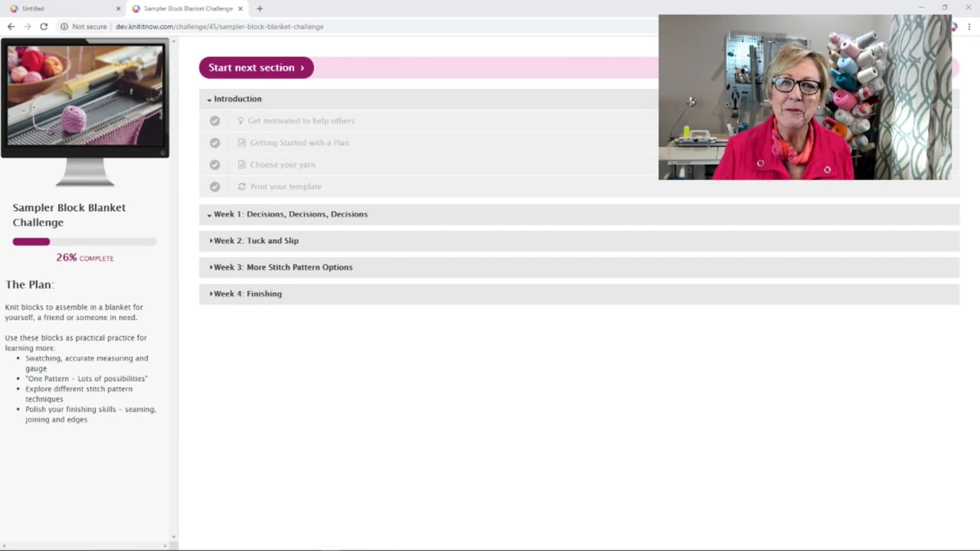Open the Get motivated to help others lesson
The image size is (980, 551).
pos(301,121)
